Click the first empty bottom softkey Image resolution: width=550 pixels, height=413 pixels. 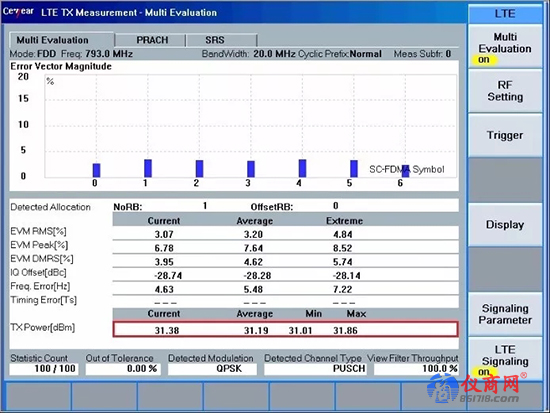pyautogui.click(x=39, y=396)
